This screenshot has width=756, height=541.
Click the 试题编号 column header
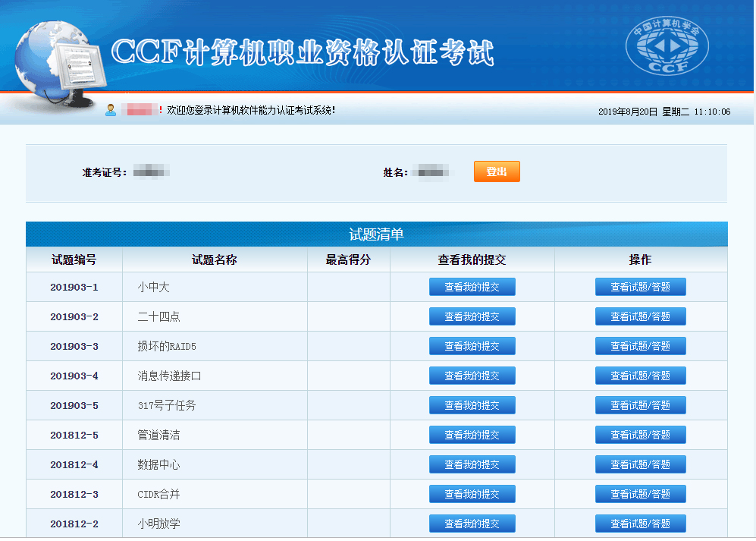[x=74, y=259]
